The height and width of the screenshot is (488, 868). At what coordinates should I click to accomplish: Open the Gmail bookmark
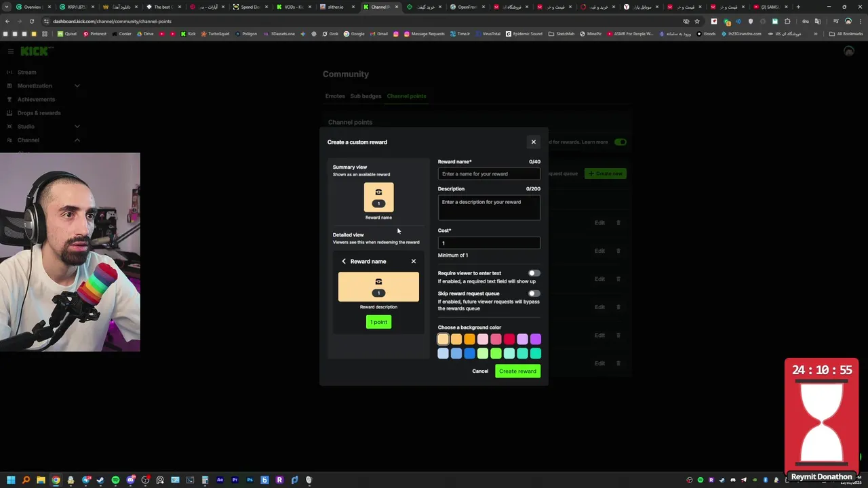380,33
